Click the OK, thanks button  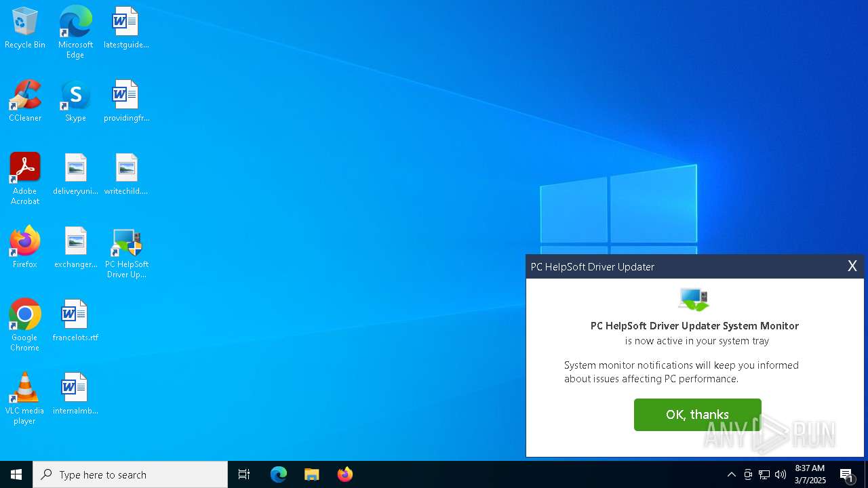pyautogui.click(x=698, y=415)
